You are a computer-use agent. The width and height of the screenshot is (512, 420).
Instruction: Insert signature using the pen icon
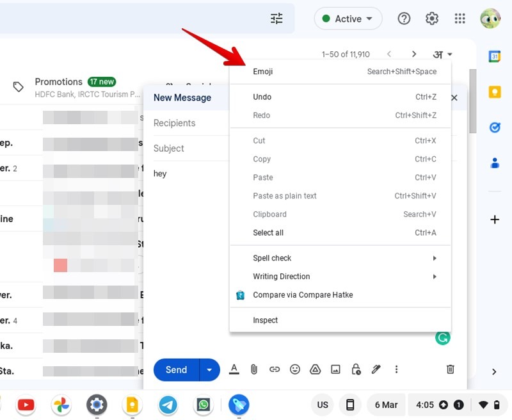(x=376, y=369)
